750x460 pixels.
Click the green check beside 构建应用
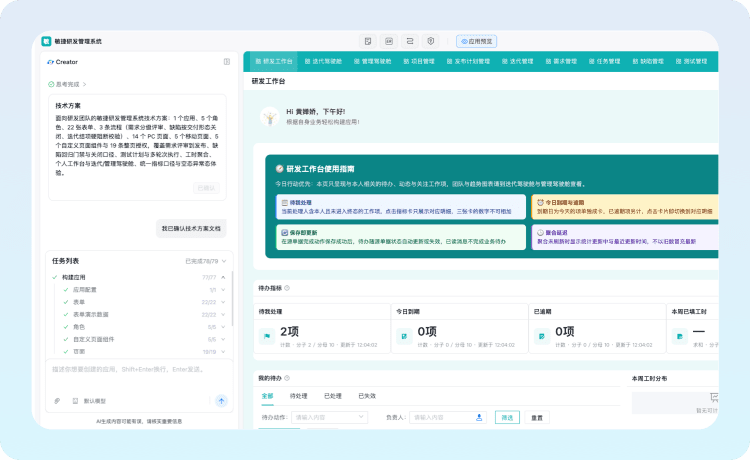click(55, 277)
